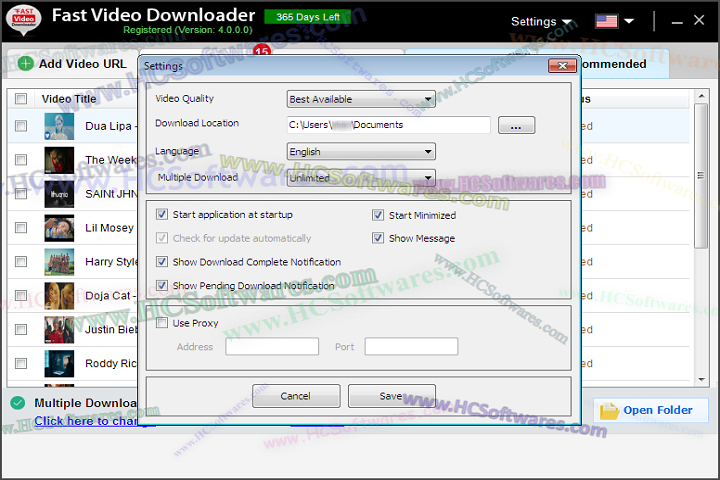This screenshot has height=480, width=720.
Task: Open the Doja Cat video thumbnail
Action: [x=59, y=295]
